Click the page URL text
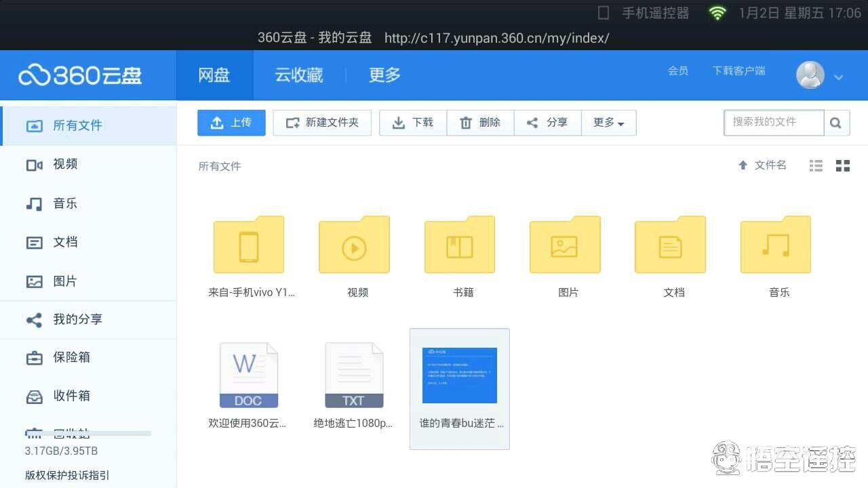Viewport: 868px width, 488px height. 497,38
